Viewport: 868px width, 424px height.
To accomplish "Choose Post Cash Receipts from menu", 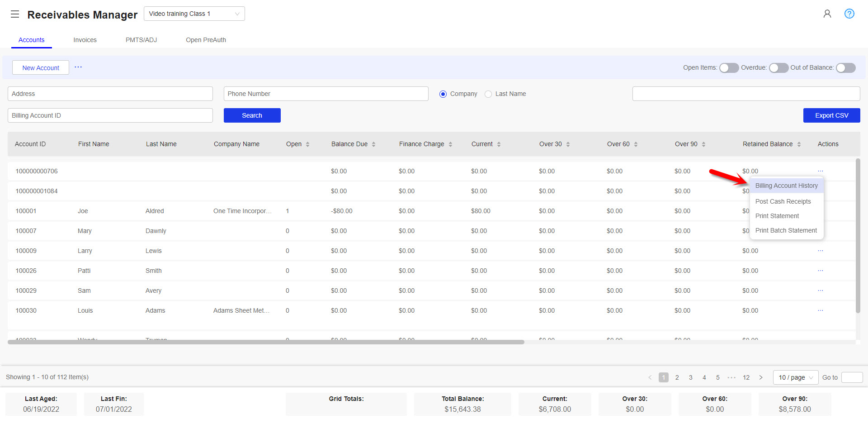I will click(x=787, y=201).
